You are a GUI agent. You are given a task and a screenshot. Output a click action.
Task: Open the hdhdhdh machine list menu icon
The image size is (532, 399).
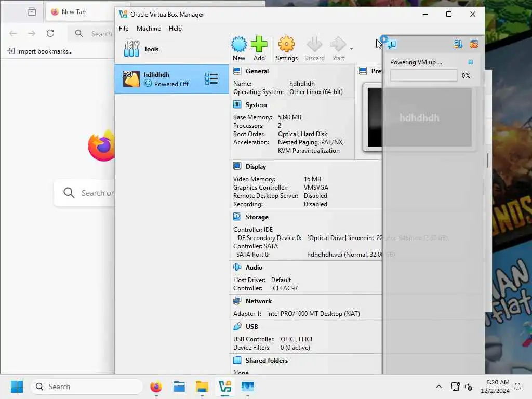(x=211, y=79)
